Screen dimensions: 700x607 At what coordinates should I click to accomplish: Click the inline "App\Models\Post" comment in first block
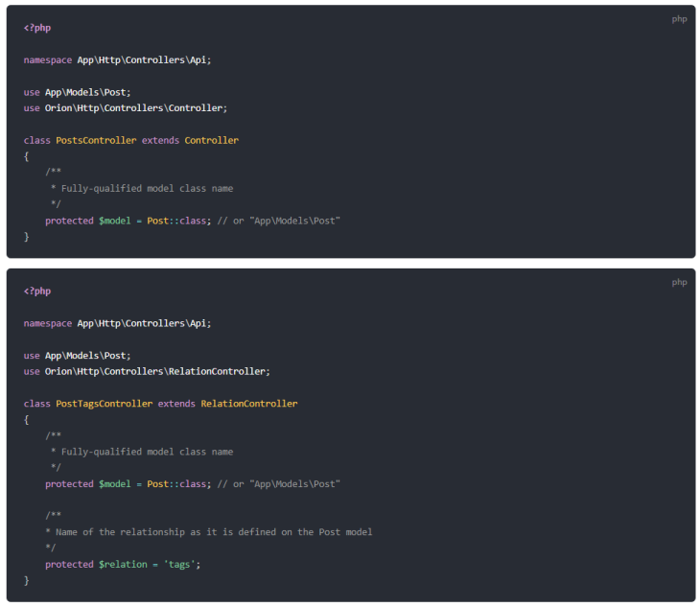coord(294,221)
